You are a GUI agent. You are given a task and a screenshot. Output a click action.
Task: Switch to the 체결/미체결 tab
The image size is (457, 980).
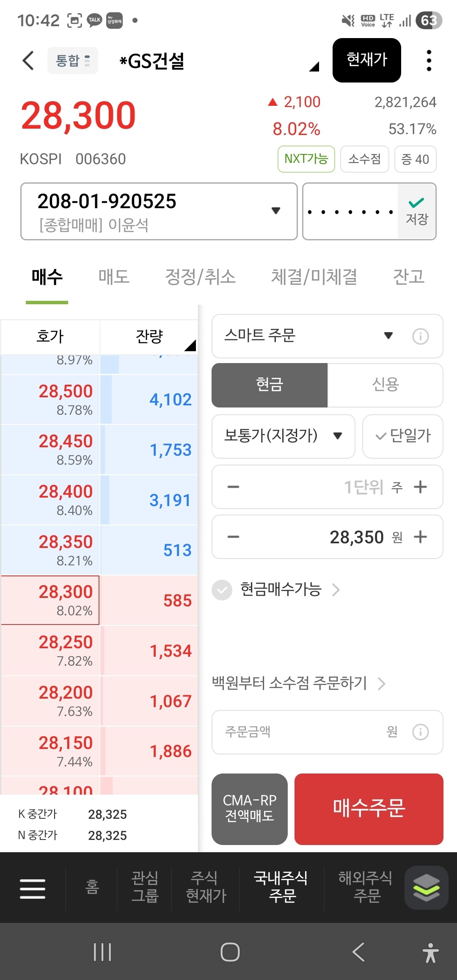(314, 277)
